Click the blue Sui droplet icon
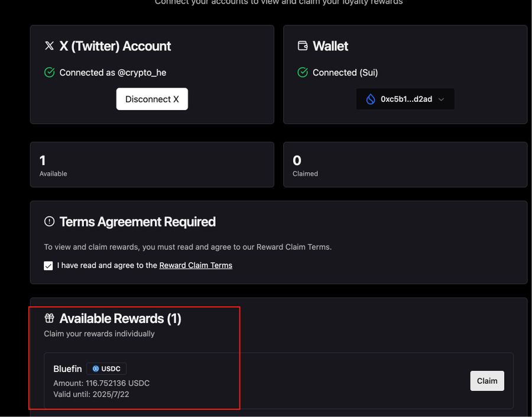532x417 pixels. (x=371, y=99)
